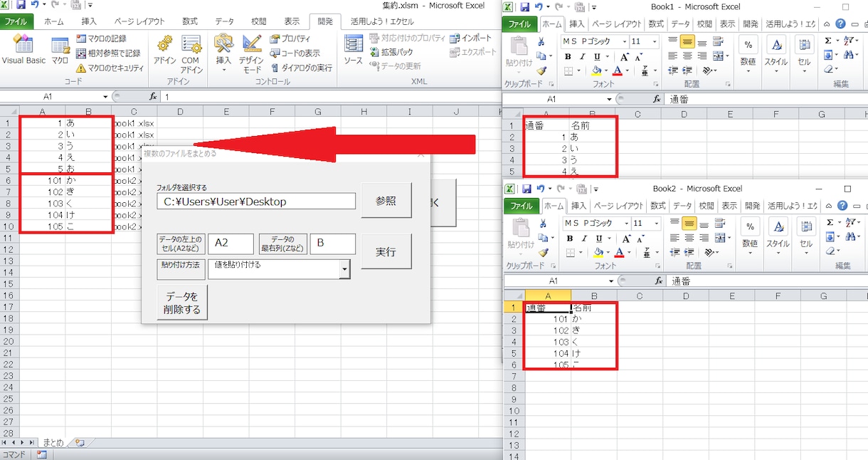
Task: Click the Find binoculars icon in Book2
Action: [x=851, y=236]
